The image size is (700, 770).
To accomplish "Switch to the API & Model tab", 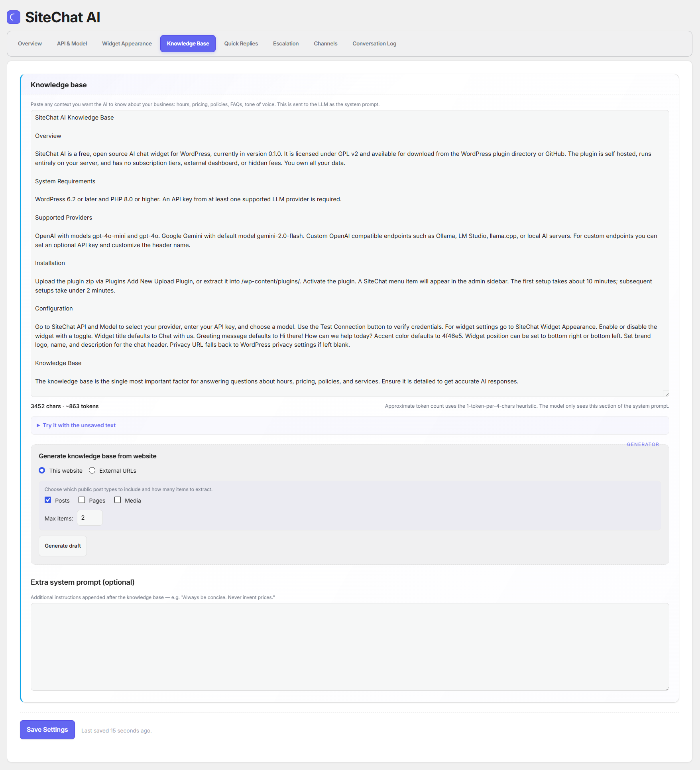I will (72, 43).
